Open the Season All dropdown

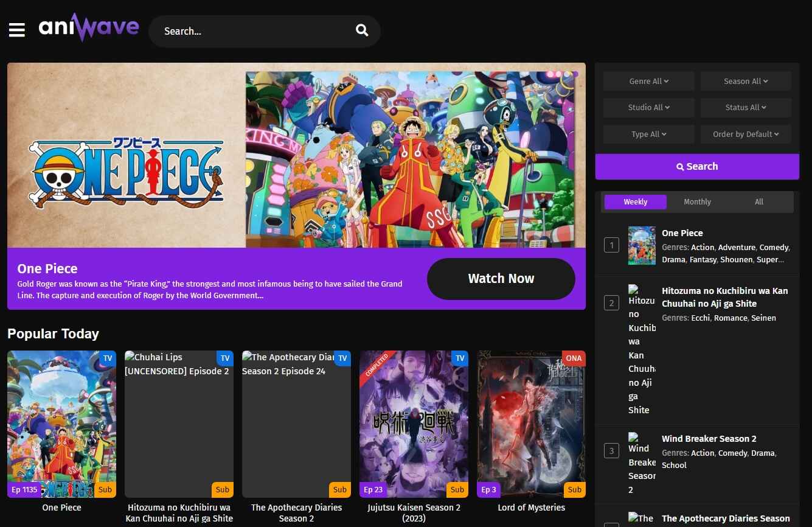click(x=746, y=81)
